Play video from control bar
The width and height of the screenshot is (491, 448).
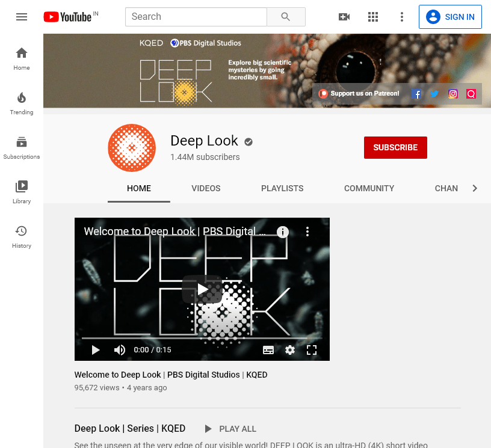coord(96,350)
